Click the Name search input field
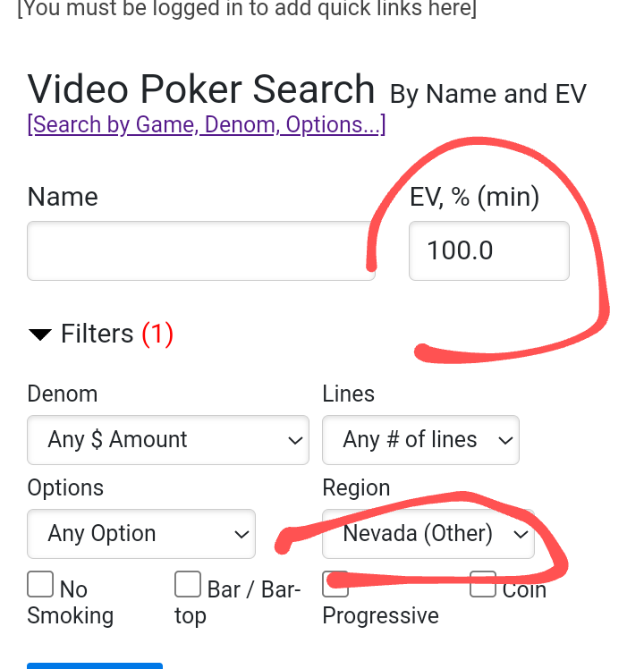Image resolution: width=644 pixels, height=669 pixels. [x=200, y=251]
